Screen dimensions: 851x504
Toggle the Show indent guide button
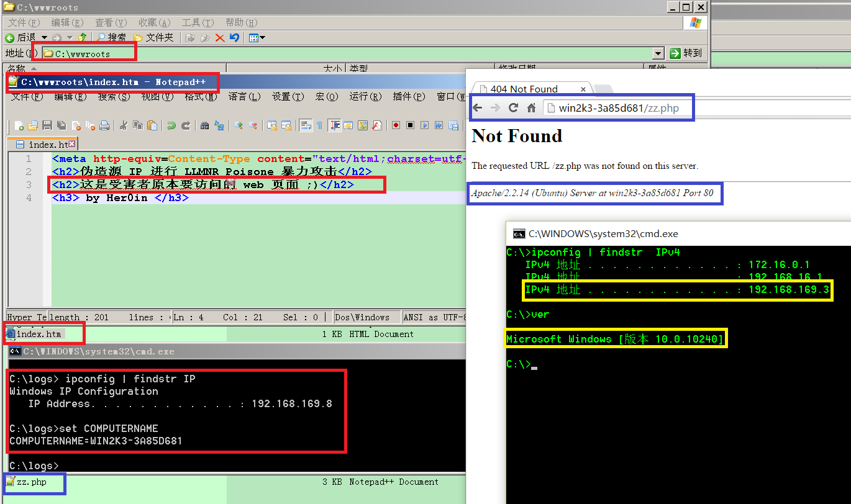coord(335,125)
